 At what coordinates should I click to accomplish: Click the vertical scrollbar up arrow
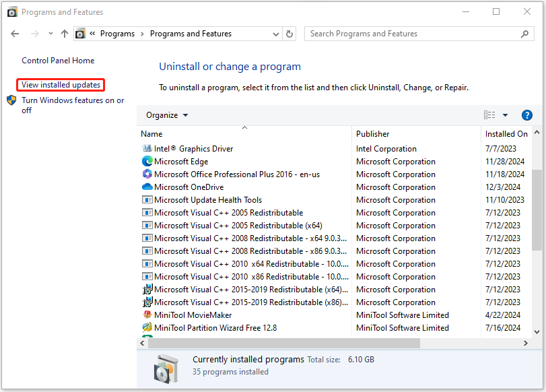[x=537, y=133]
